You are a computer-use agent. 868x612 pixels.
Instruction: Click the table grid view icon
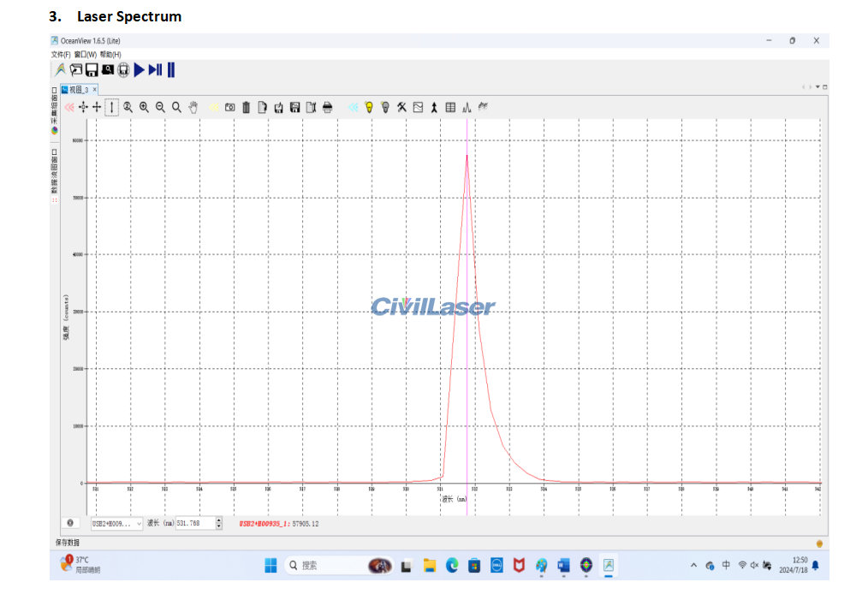pyautogui.click(x=450, y=107)
